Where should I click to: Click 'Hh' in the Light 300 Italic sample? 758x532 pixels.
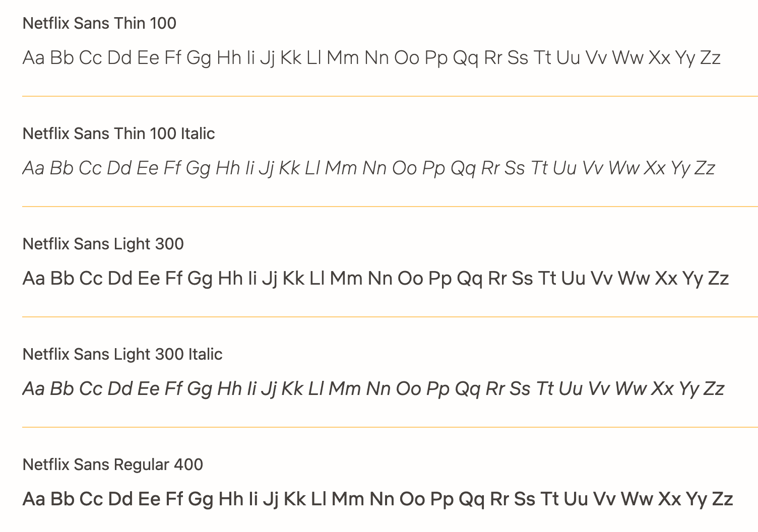click(230, 389)
